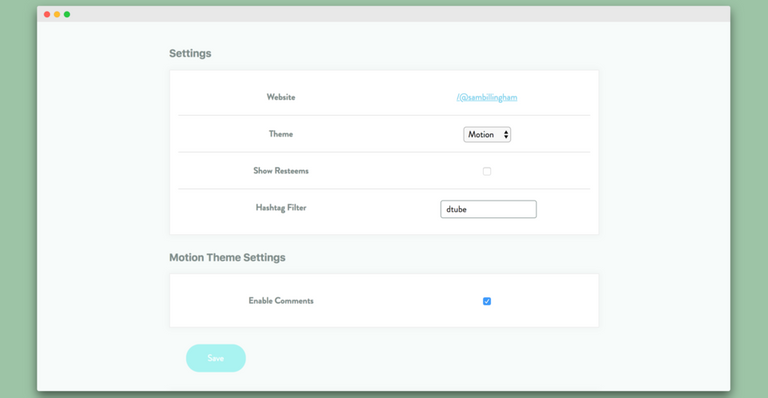Click the Theme label
Viewport: 768px width, 398px height.
[281, 134]
